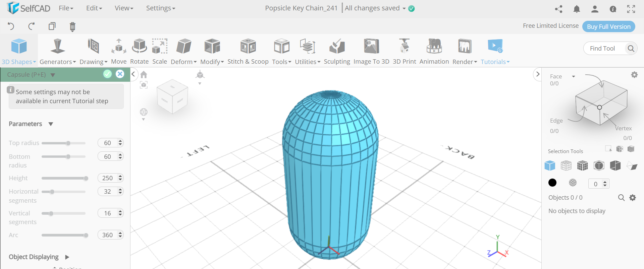
Task: Click the info help icon
Action: click(x=613, y=9)
